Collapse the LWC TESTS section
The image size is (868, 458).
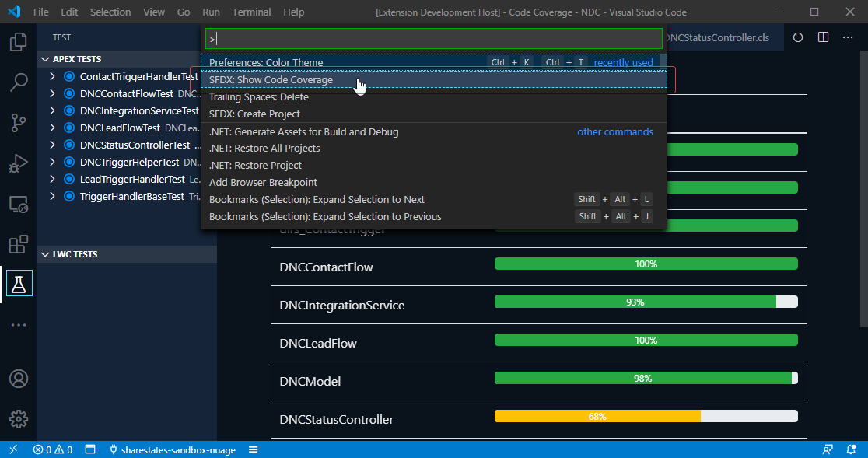click(127, 254)
